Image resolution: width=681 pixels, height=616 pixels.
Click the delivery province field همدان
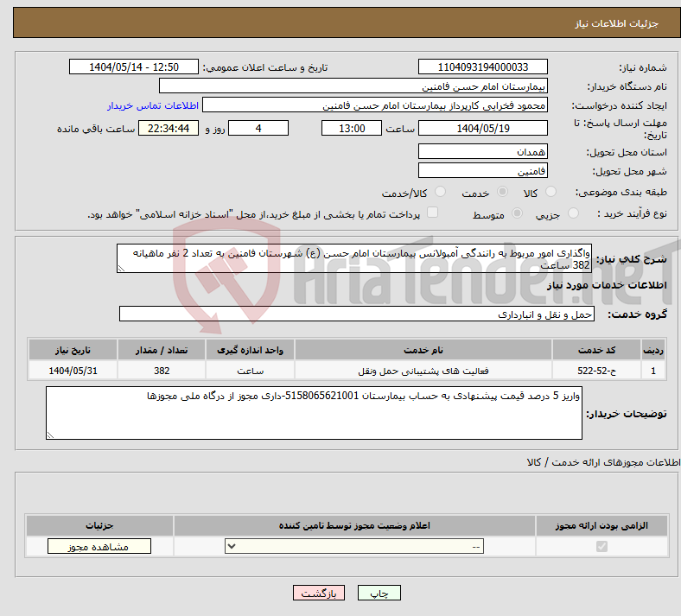[x=483, y=151]
